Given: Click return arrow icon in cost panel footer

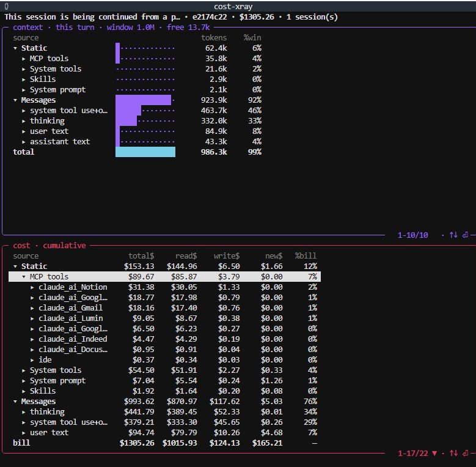Looking at the screenshot, I should [x=465, y=453].
